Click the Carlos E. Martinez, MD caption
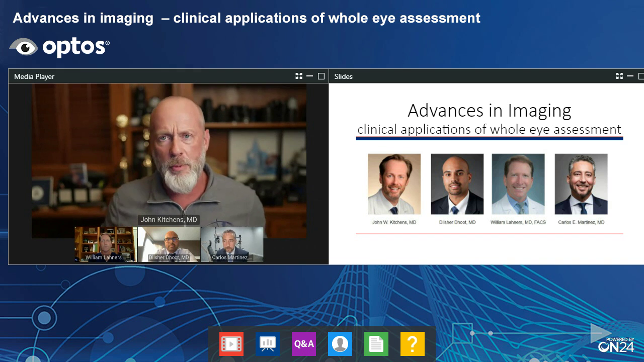Image resolution: width=644 pixels, height=362 pixels. (x=581, y=222)
